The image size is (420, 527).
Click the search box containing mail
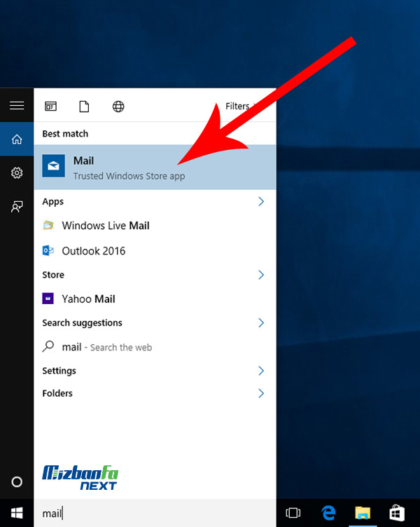point(155,513)
